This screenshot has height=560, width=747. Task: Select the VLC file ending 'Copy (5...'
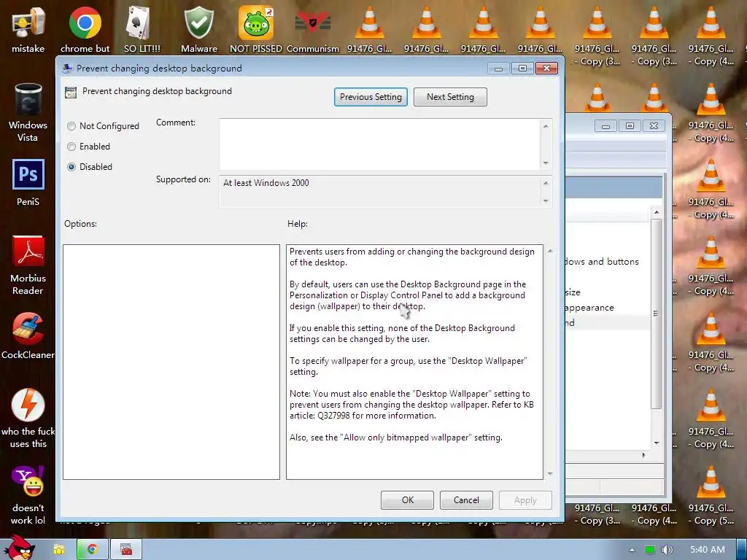pos(711,495)
